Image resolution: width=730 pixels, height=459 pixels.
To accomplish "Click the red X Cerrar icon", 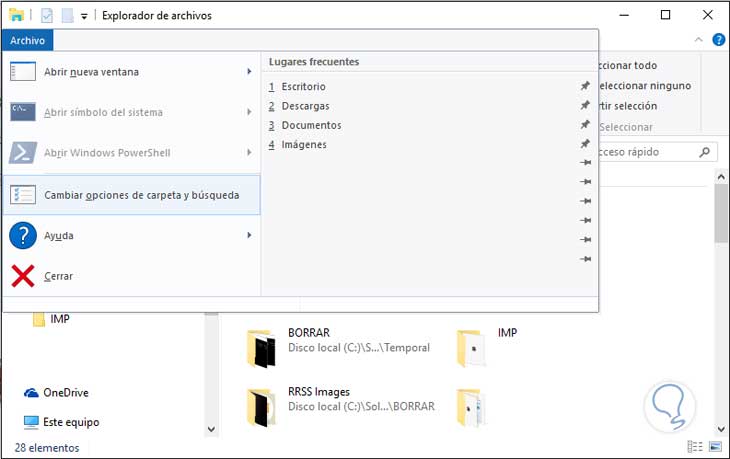I will coord(22,276).
